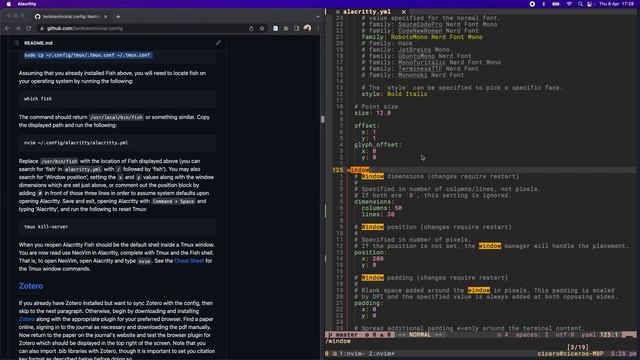The image size is (640, 360).
Task: View site security lock info
Action: click(x=42, y=28)
